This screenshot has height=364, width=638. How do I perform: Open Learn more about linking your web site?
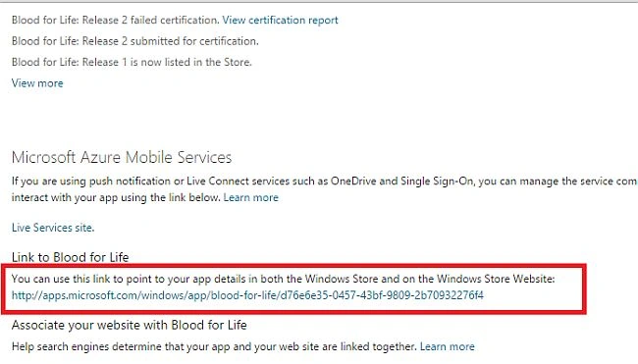(448, 346)
